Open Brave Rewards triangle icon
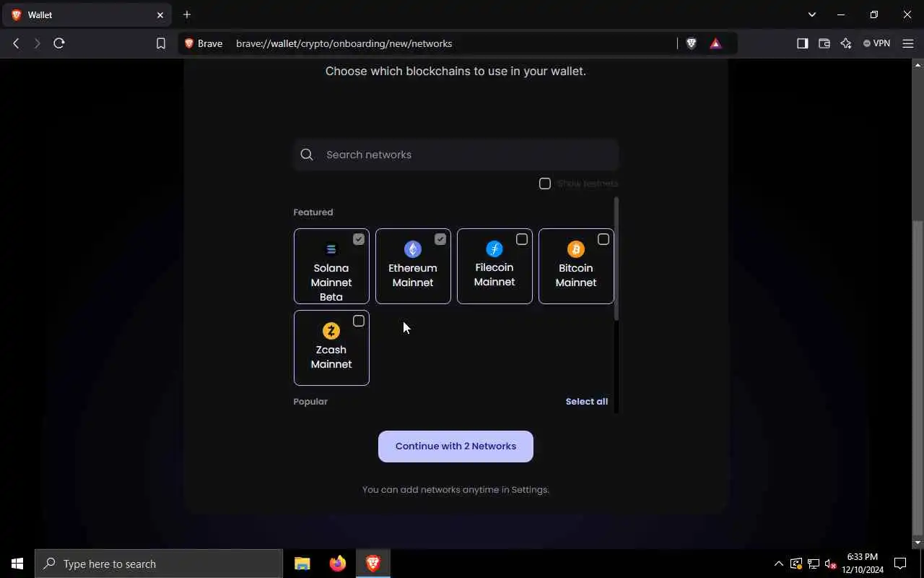924x578 pixels. pyautogui.click(x=715, y=43)
